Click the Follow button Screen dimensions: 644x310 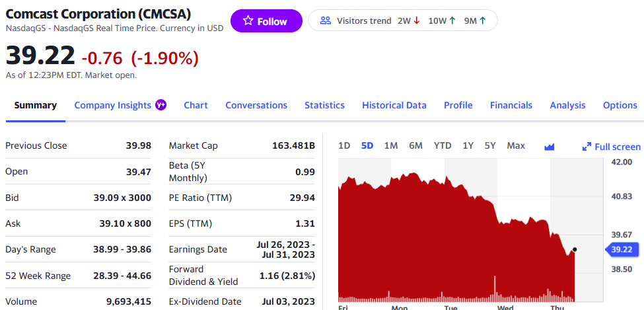point(266,21)
